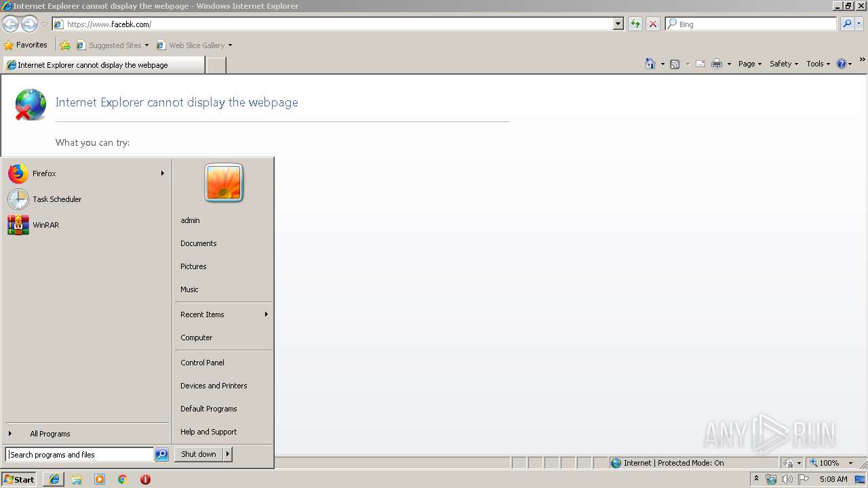Expand Shut down options arrow

[228, 454]
